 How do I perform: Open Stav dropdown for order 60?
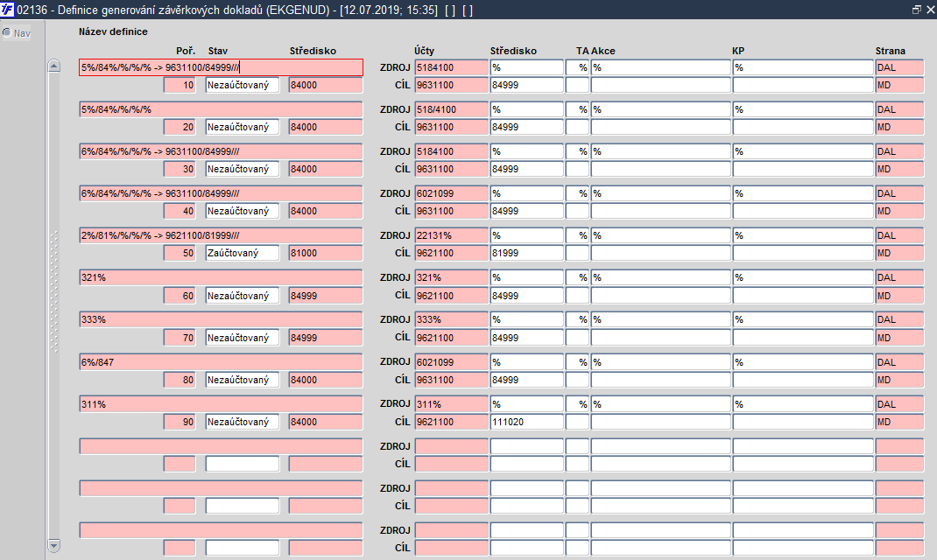242,296
